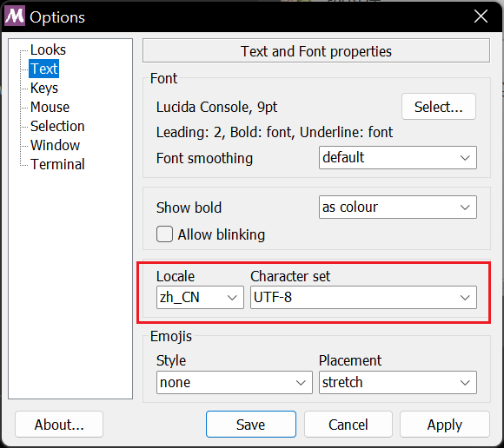Open the Emojis Style dropdown

coord(235,383)
